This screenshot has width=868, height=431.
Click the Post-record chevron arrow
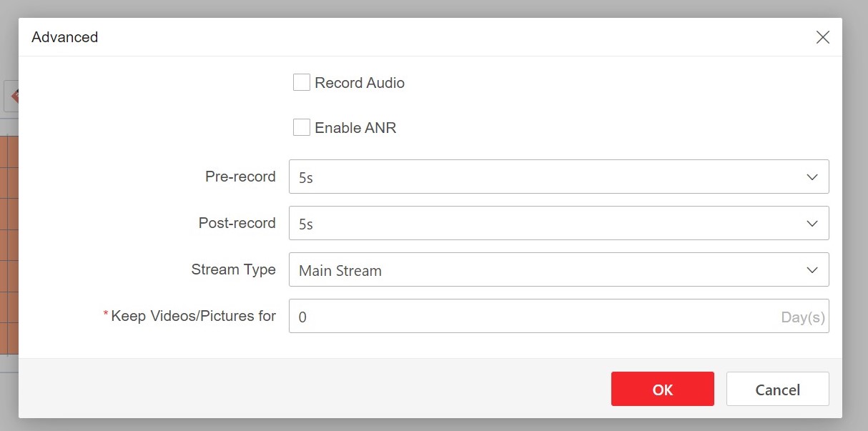point(812,223)
